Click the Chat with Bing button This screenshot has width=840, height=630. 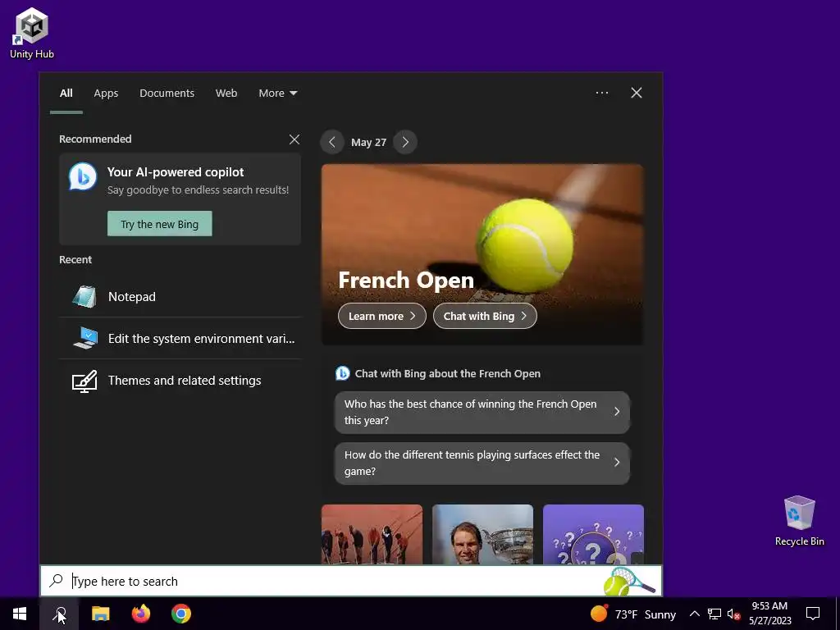(x=485, y=316)
